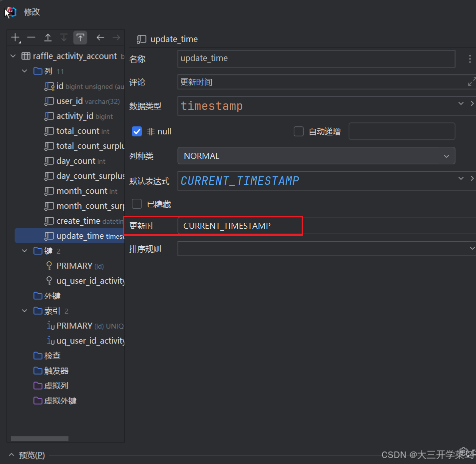Viewport: 476px width, 464px height.
Task: Uncheck the 非 null checkbox
Action: (x=136, y=131)
